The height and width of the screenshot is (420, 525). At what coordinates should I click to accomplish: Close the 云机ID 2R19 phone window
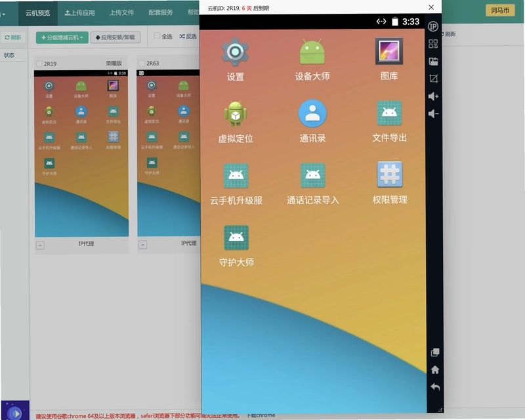point(431,7)
